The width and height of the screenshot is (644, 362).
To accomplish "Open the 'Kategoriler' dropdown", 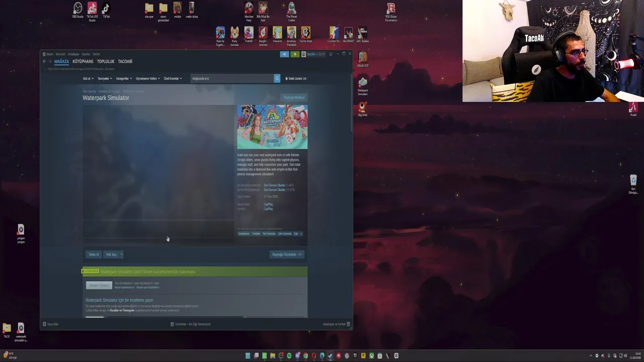I will pyautogui.click(x=124, y=78).
